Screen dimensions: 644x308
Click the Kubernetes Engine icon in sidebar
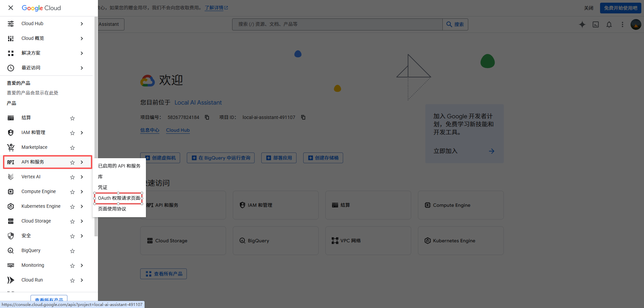point(11,206)
